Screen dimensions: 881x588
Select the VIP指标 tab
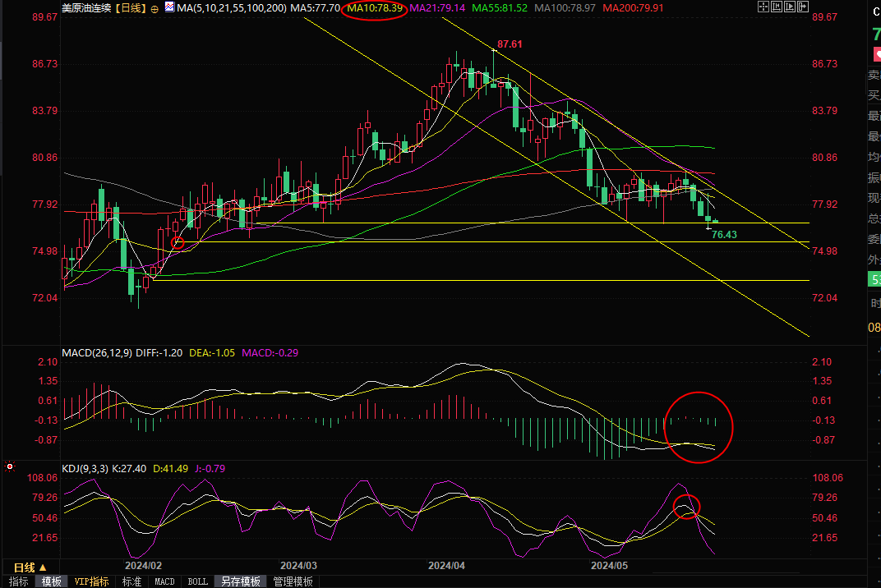tap(91, 581)
